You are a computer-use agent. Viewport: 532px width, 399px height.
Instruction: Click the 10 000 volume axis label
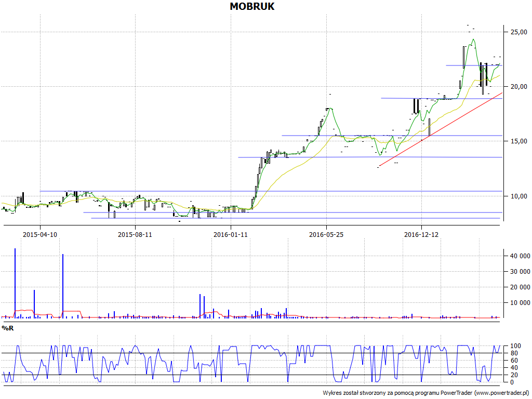pos(520,303)
